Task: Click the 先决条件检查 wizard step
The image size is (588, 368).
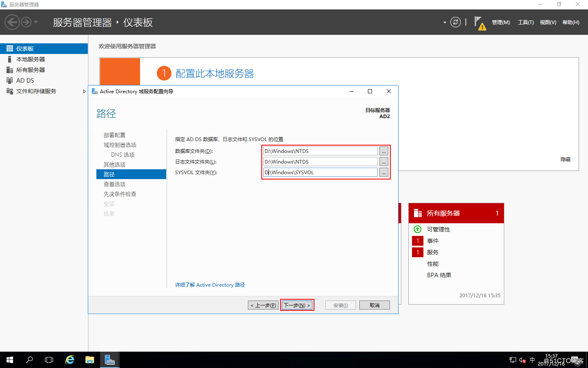Action: (120, 194)
